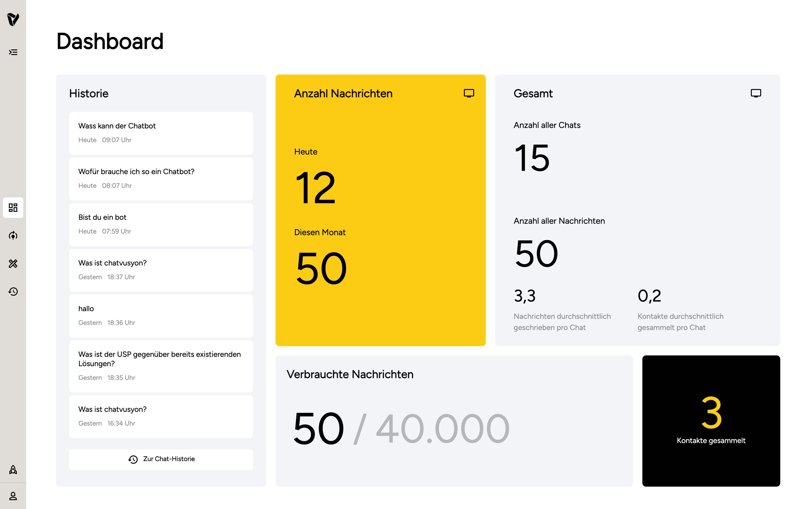Select the 'Bist du ein bot' entry
The height and width of the screenshot is (509, 812).
161,224
